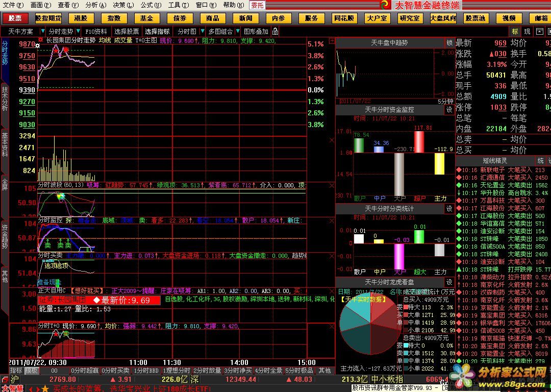Click the 华升股份 高台跳水 row
The height and width of the screenshot is (392, 551).
pos(503,193)
